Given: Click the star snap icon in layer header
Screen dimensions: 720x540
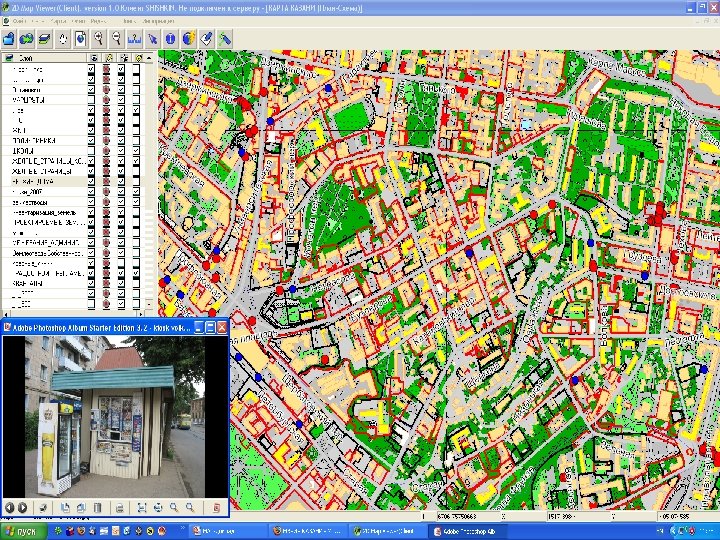Looking at the screenshot, I should 124,58.
